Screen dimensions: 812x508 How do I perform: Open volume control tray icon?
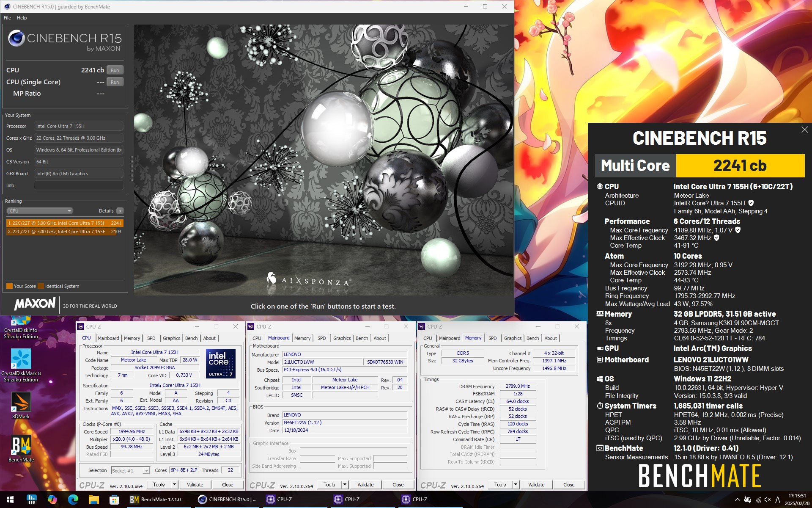pos(768,500)
